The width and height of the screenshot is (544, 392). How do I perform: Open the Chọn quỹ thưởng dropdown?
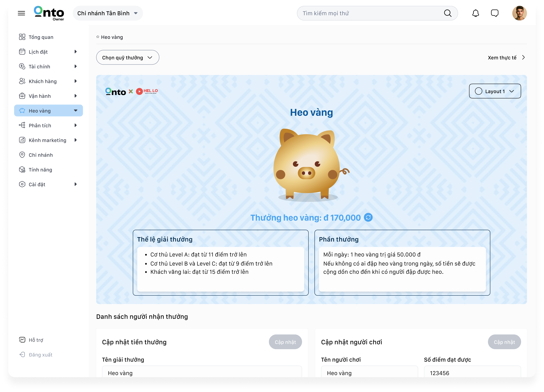coord(127,57)
